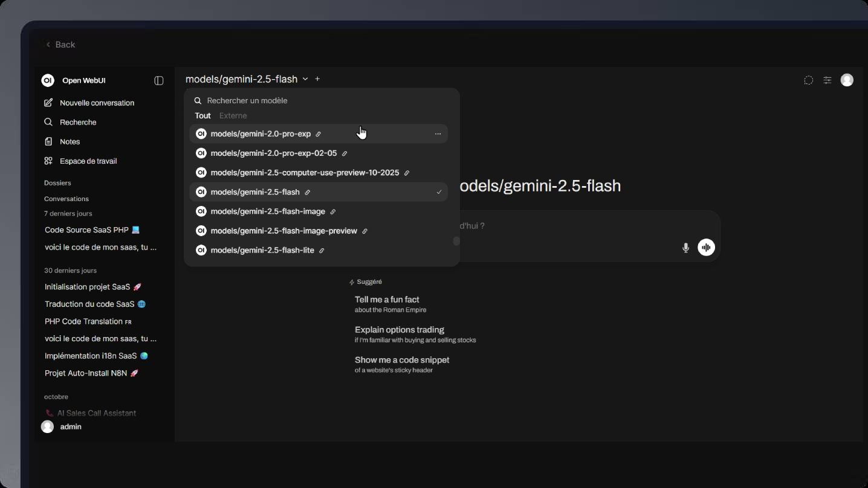Image resolution: width=868 pixels, height=488 pixels.
Task: Switch to the Externe tab
Action: tap(233, 116)
